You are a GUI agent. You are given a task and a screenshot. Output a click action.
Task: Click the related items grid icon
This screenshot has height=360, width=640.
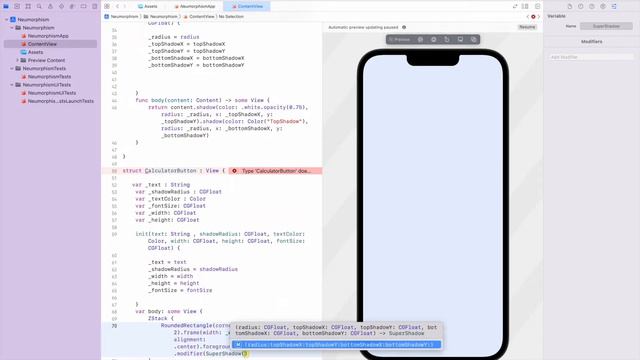pyautogui.click(x=107, y=7)
